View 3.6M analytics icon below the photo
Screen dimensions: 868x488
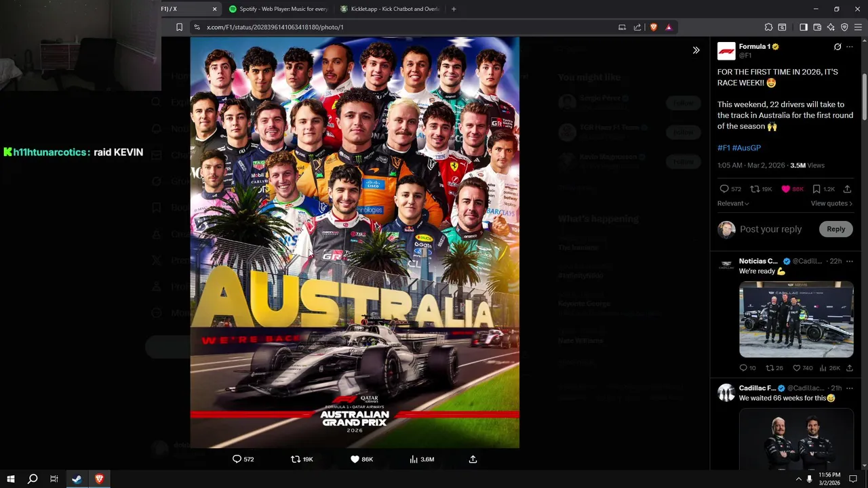pos(414,459)
